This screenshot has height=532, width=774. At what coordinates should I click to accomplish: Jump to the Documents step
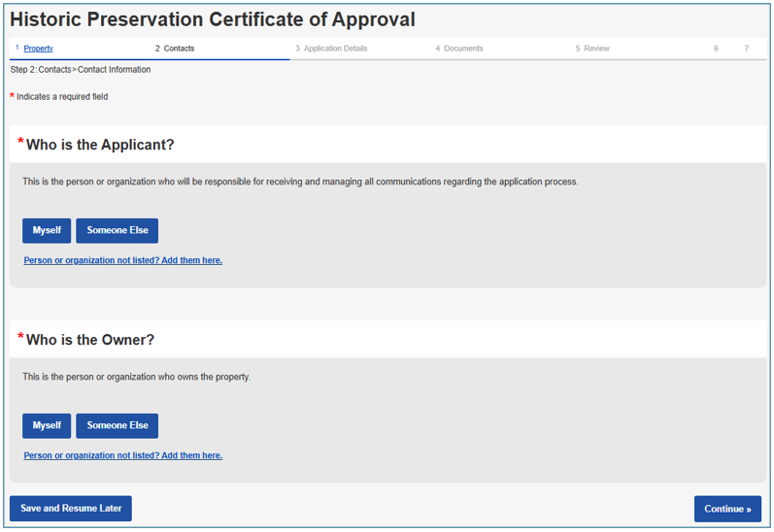pyautogui.click(x=462, y=49)
